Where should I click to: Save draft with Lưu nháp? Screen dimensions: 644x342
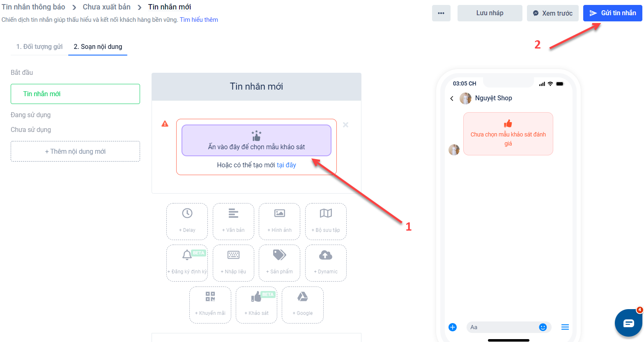(490, 13)
